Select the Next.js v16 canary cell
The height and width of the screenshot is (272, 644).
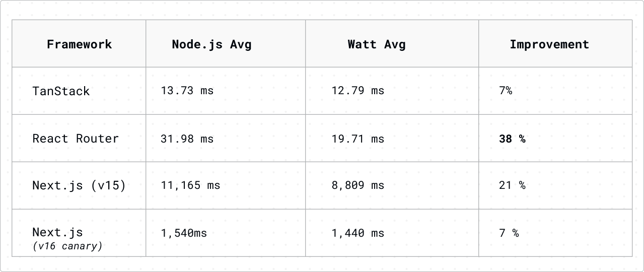pyautogui.click(x=67, y=238)
